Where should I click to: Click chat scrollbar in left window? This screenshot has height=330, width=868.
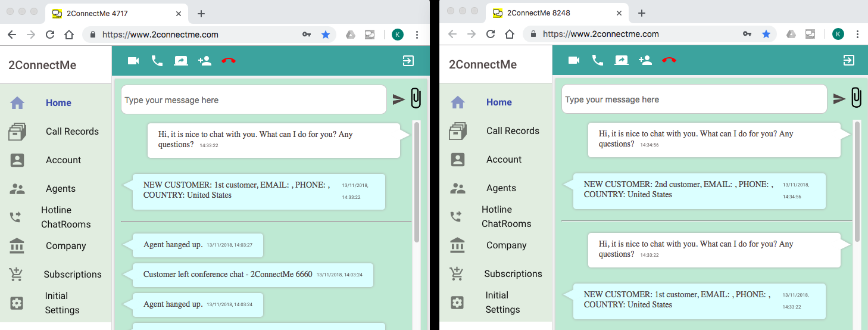(x=417, y=182)
